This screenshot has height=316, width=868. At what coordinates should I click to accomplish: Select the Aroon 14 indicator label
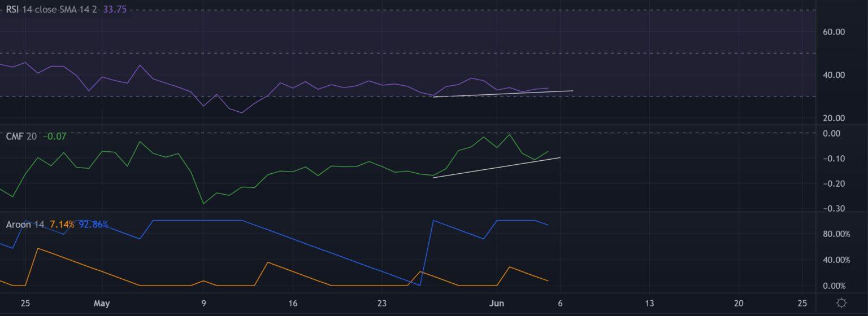[x=25, y=225]
